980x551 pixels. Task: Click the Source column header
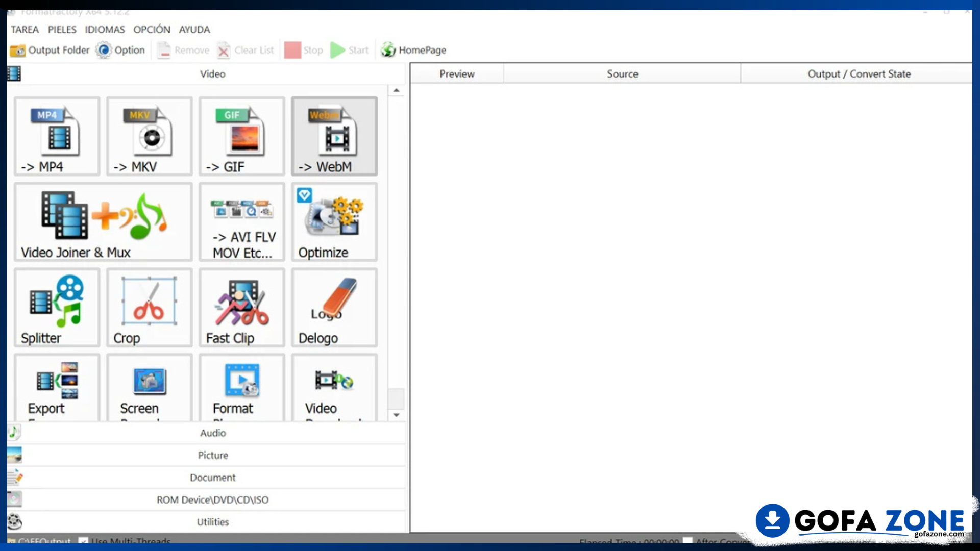622,74
